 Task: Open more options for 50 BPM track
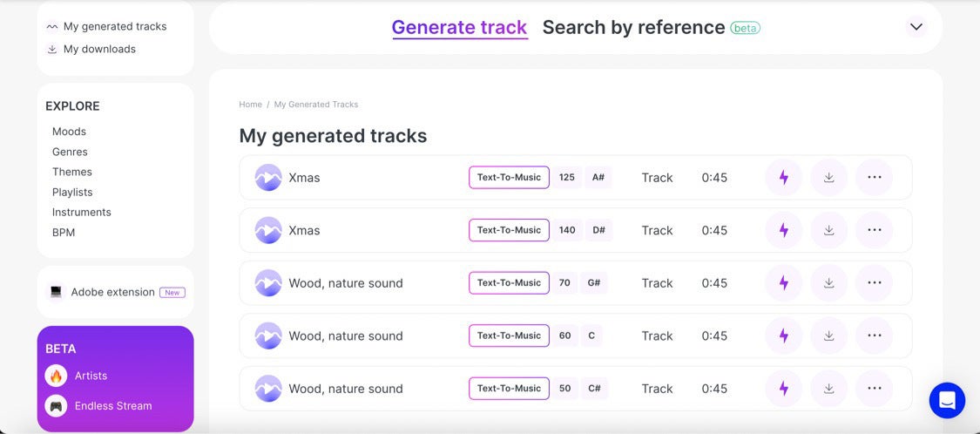[x=874, y=389]
